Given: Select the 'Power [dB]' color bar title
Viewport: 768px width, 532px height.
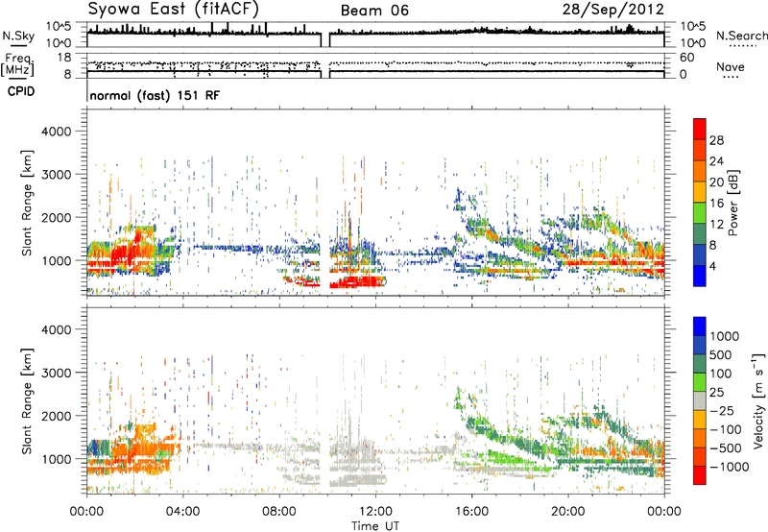Looking at the screenshot, I should 732,203.
